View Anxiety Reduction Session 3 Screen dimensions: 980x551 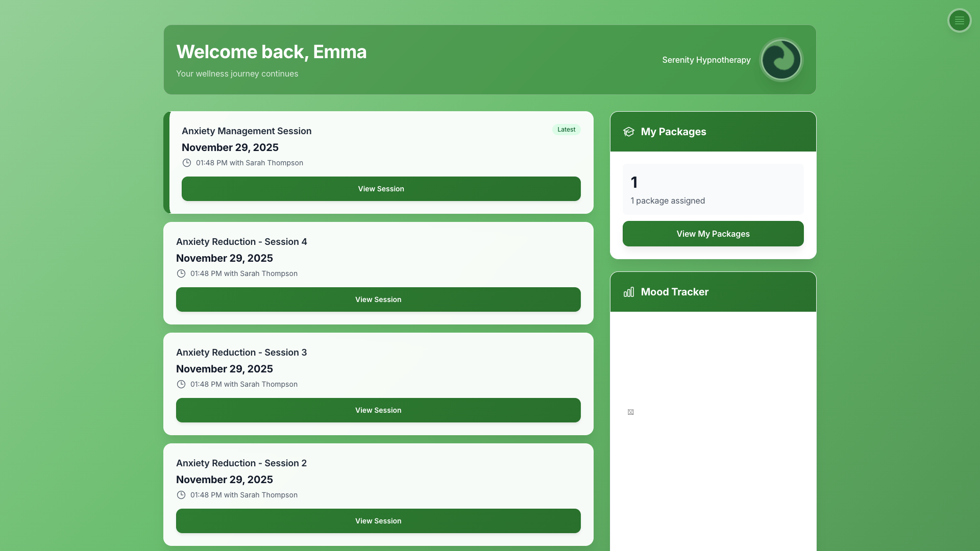pyautogui.click(x=378, y=410)
